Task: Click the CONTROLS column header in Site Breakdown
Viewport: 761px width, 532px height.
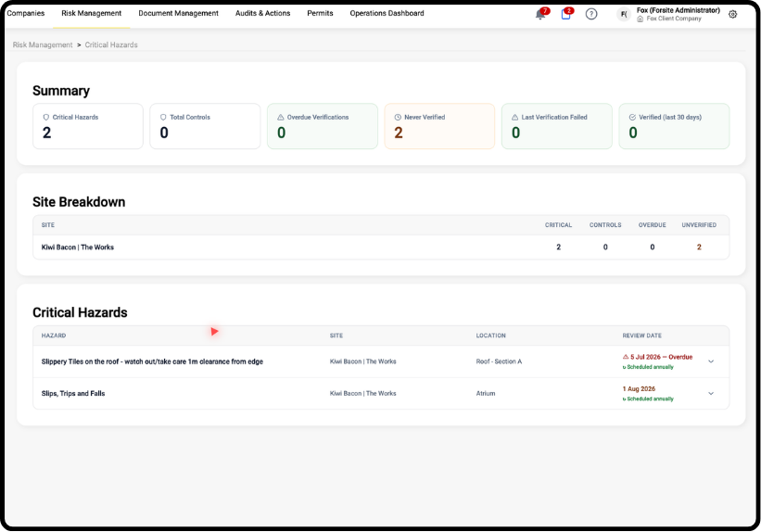Action: [605, 225]
